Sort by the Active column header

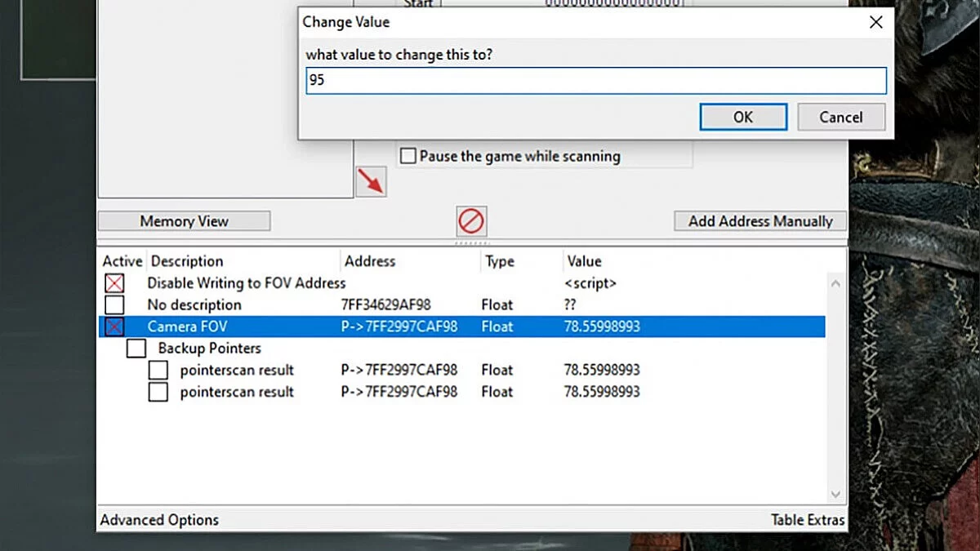click(122, 261)
